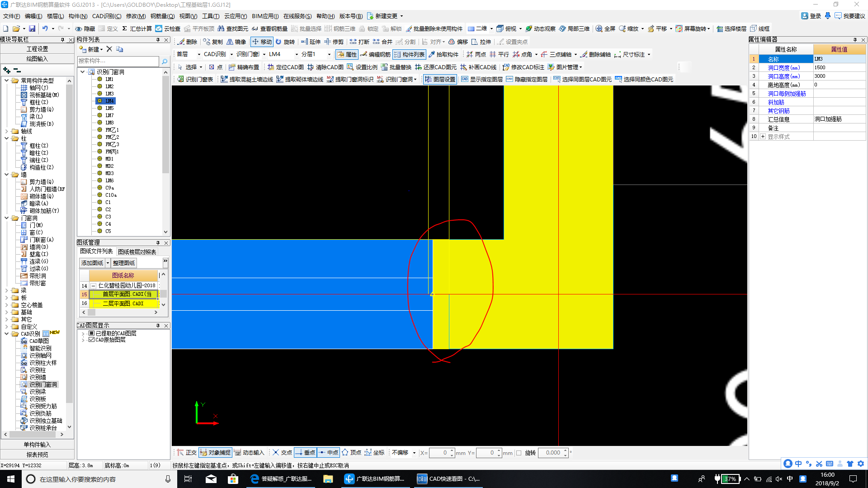Viewport: 868px width, 488px height.
Task: Toggle CAD原始图层 checkbox
Action: pos(92,340)
